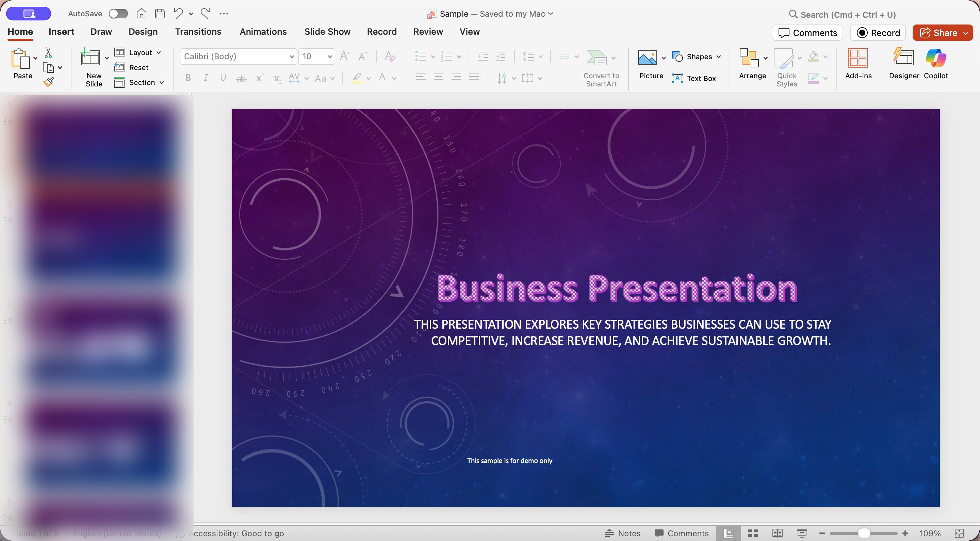Click the Share button

938,33
